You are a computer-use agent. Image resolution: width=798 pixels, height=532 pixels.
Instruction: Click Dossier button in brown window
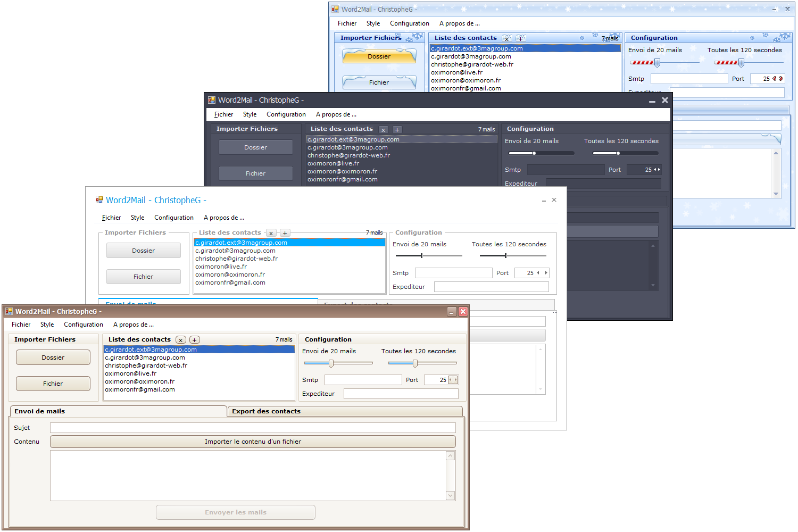[53, 358]
